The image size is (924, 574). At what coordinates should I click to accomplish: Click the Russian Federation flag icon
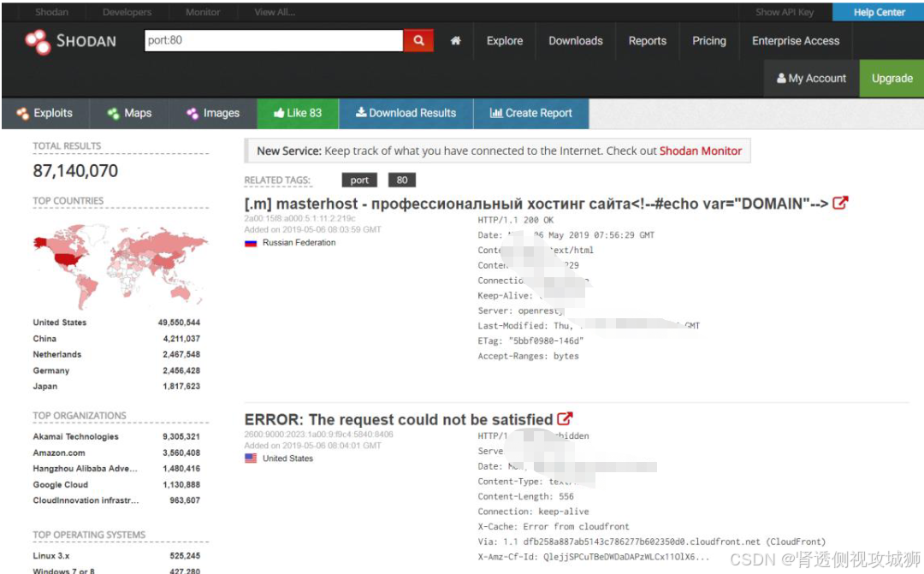click(251, 243)
